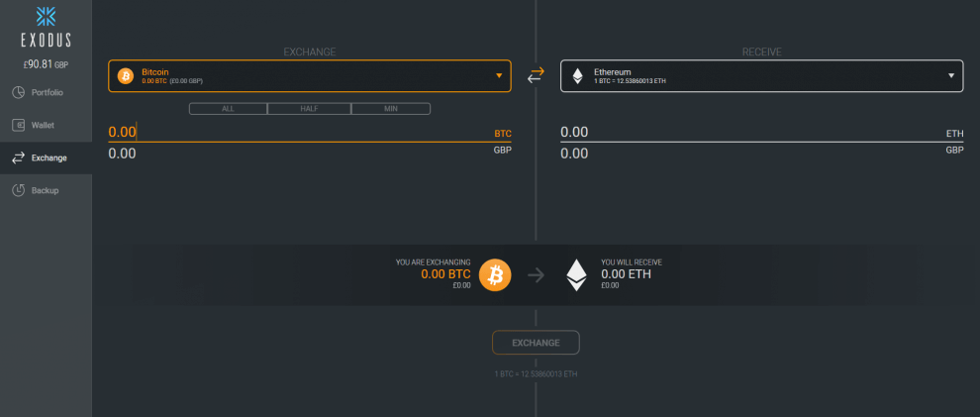
Task: Click the EXCHANGE column heading
Action: pos(310,52)
